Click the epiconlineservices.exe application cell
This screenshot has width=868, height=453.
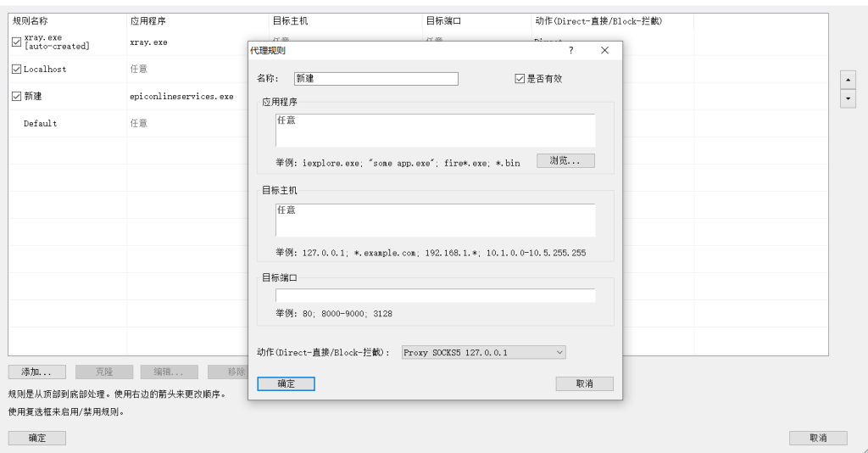181,97
